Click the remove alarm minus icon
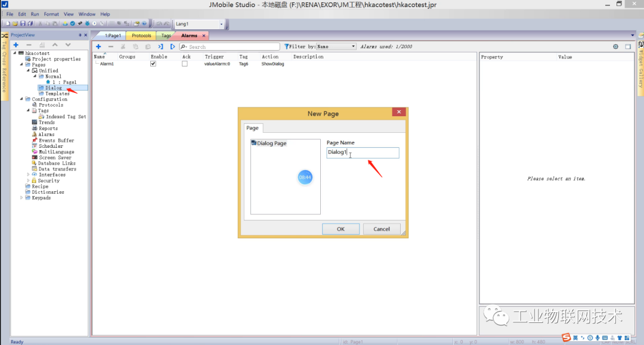Screen dimensions: 644x345 110,46
